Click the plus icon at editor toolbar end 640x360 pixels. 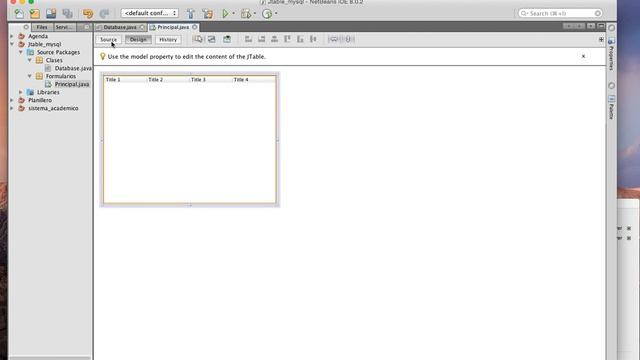(601, 40)
